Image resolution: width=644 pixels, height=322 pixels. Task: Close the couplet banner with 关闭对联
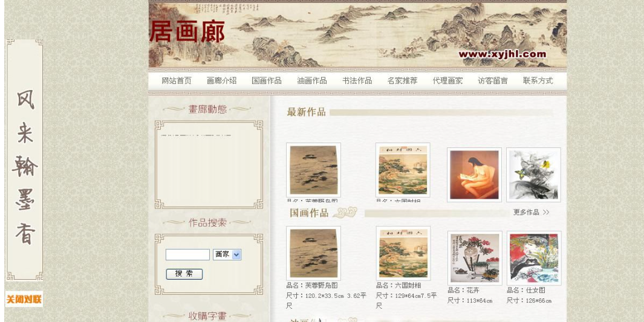click(x=24, y=299)
